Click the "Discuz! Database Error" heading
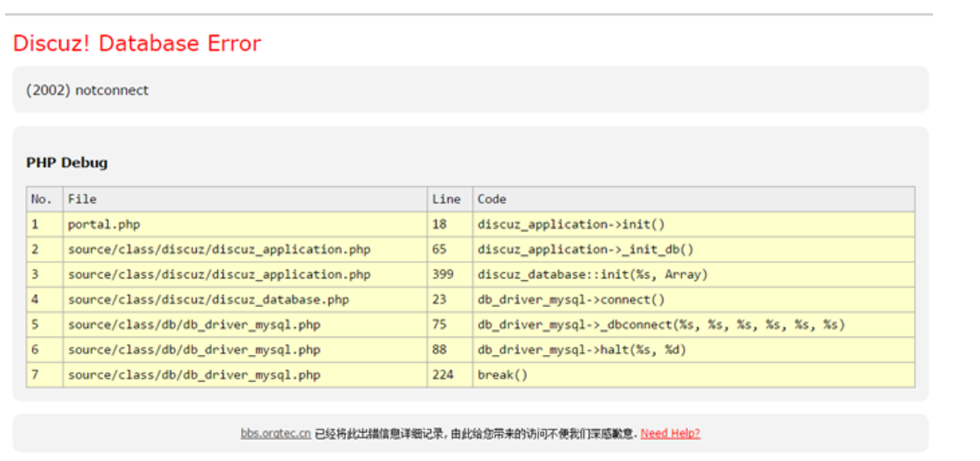This screenshot has height=461, width=980. [x=137, y=43]
